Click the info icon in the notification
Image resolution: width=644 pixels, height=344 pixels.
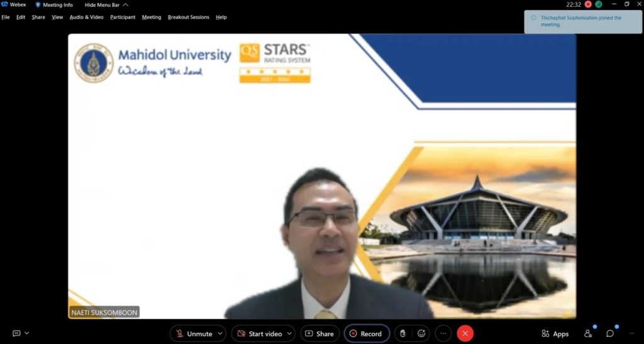click(533, 18)
